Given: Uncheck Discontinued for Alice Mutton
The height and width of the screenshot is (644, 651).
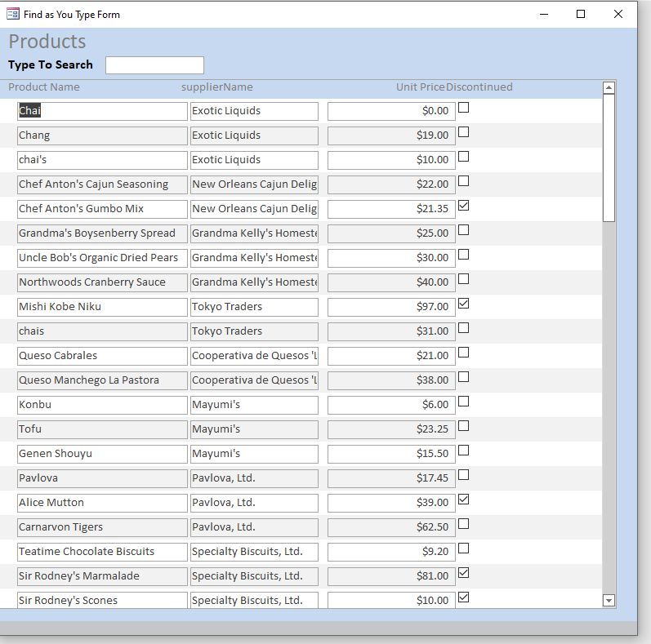Looking at the screenshot, I should pos(463,500).
